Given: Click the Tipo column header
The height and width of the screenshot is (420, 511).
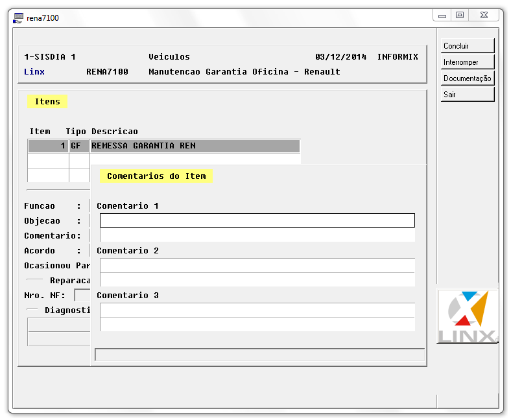Looking at the screenshot, I should tap(76, 132).
